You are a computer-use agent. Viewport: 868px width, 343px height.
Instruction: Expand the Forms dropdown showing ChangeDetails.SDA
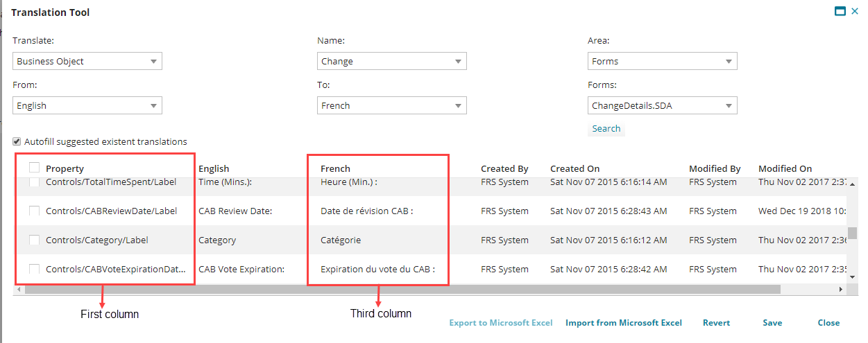click(662, 105)
